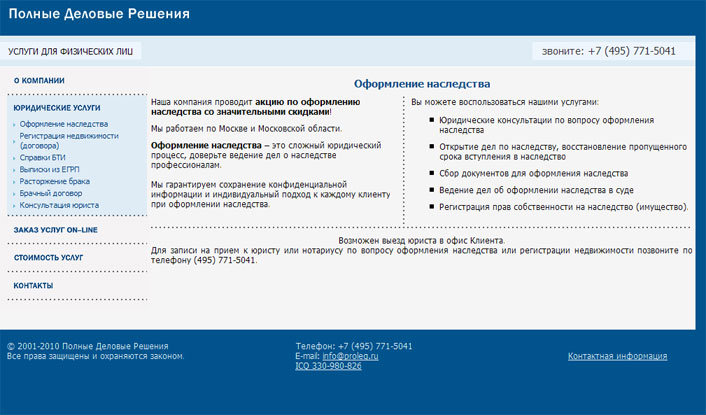The height and width of the screenshot is (415, 706).
Task: Open Выписки из ЕГРП sidebar link
Action: point(49,169)
